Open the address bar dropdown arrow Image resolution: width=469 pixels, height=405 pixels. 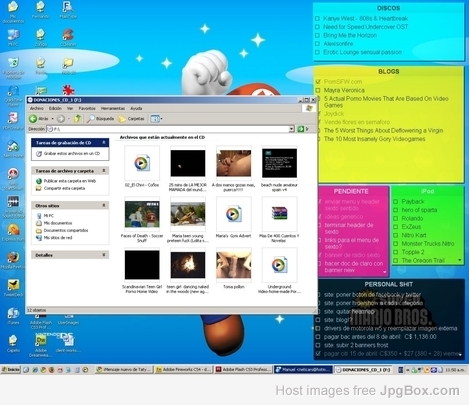coord(291,129)
